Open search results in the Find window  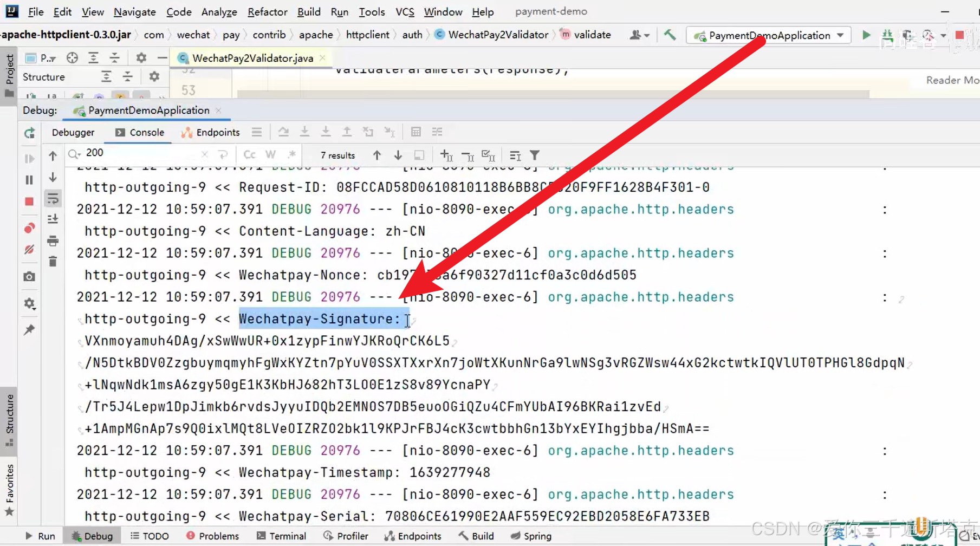click(419, 155)
